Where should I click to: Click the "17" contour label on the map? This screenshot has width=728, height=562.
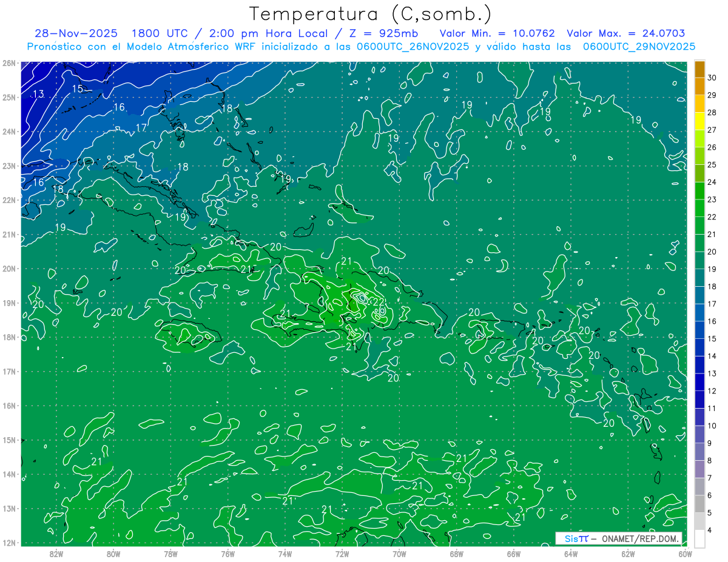141,127
